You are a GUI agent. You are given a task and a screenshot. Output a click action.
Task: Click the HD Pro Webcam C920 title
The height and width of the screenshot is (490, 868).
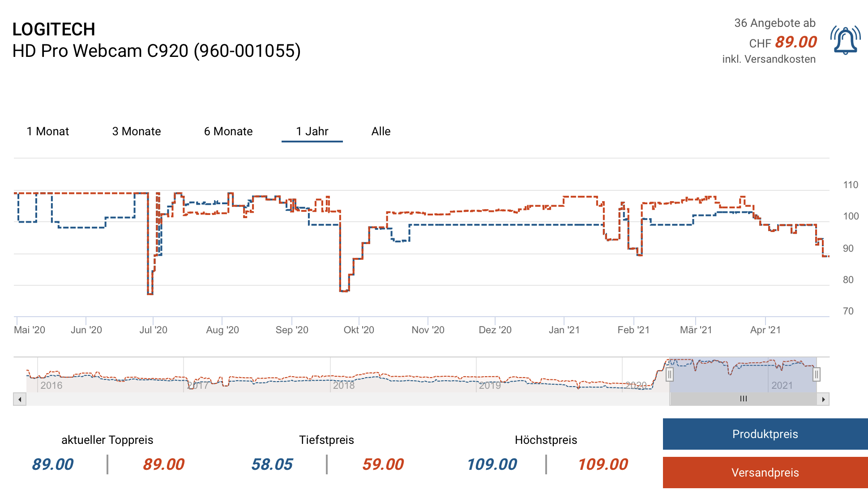(156, 51)
